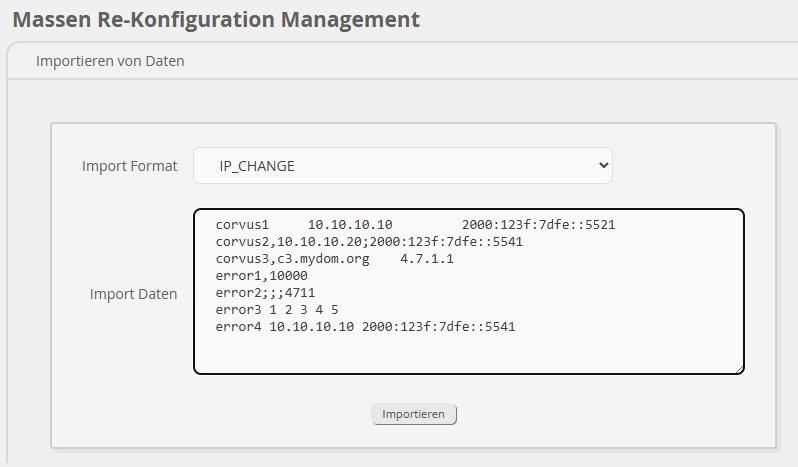This screenshot has height=467, width=798.
Task: Switch to the Importieren von Daten tab
Action: point(110,61)
